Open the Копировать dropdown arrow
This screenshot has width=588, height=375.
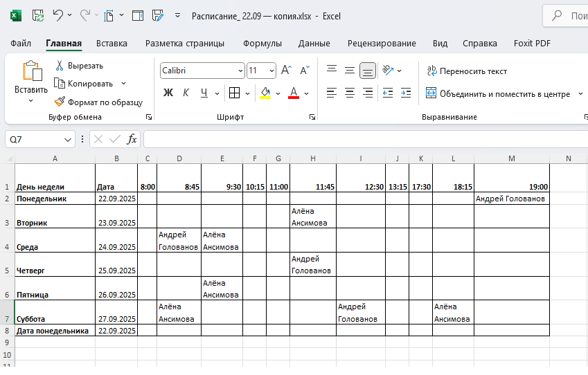pyautogui.click(x=123, y=84)
